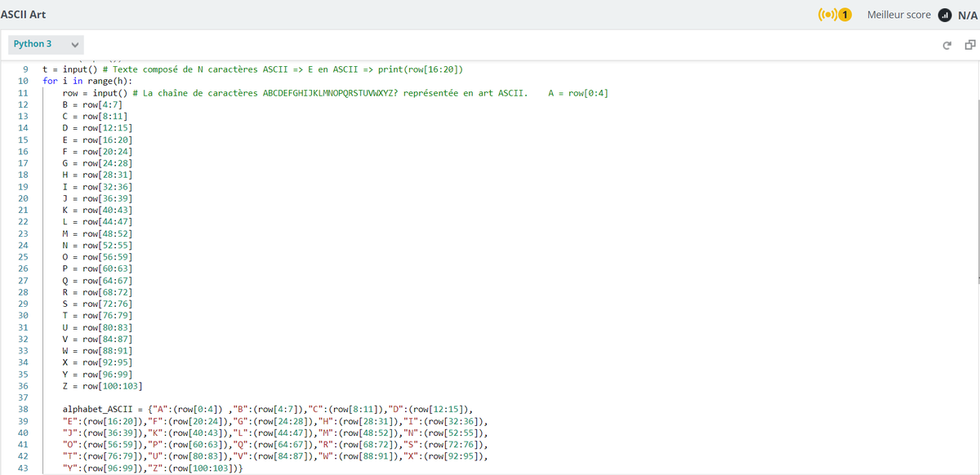Click the line 'V = row[84:87]'
Viewport: 980px width, 475px height.
click(x=98, y=339)
